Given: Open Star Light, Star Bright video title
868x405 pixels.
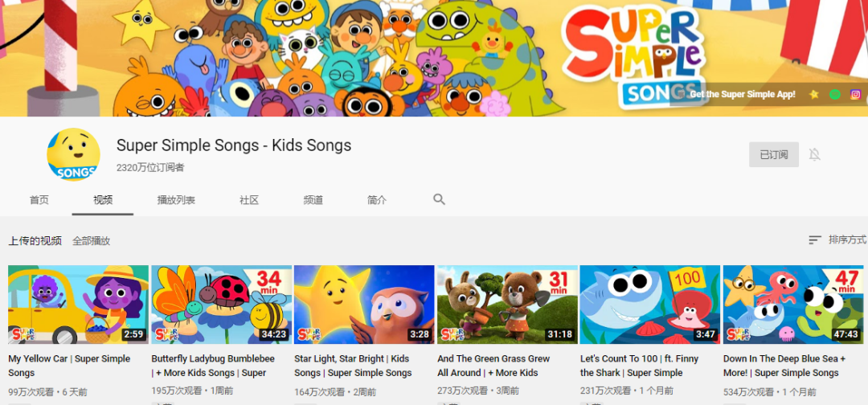Looking at the screenshot, I should (x=353, y=366).
